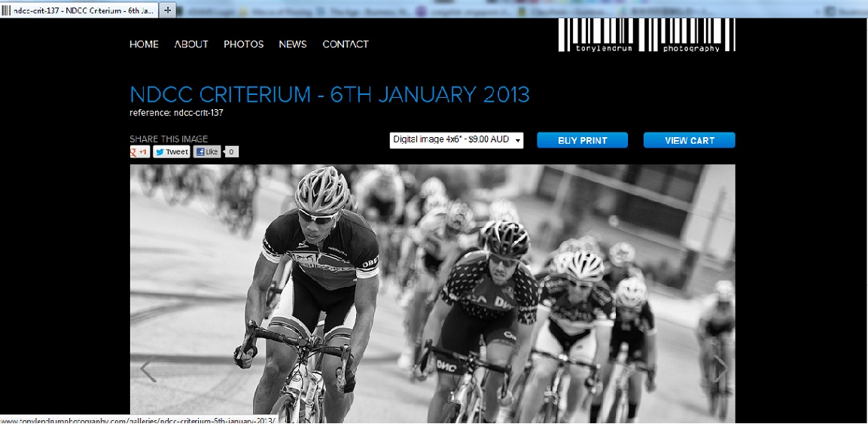Click the BUY PRINT button
The height and width of the screenshot is (424, 868).
coord(583,140)
